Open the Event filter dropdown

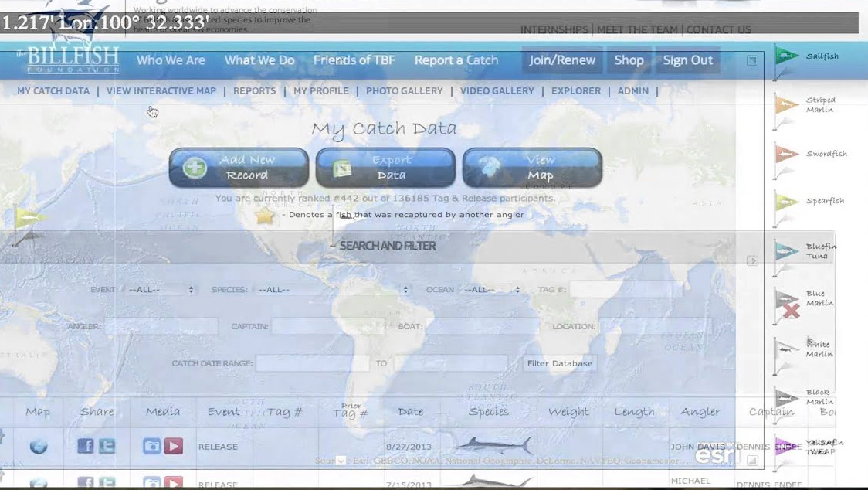point(160,290)
